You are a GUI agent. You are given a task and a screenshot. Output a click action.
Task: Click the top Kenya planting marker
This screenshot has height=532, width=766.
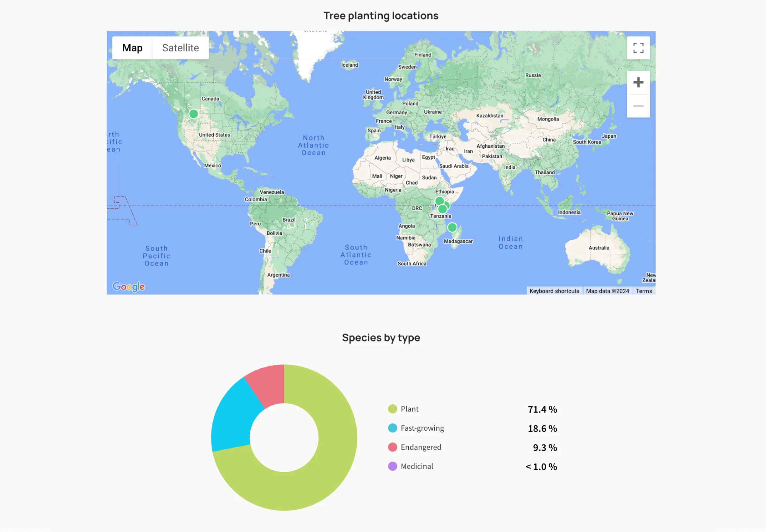[x=439, y=201]
